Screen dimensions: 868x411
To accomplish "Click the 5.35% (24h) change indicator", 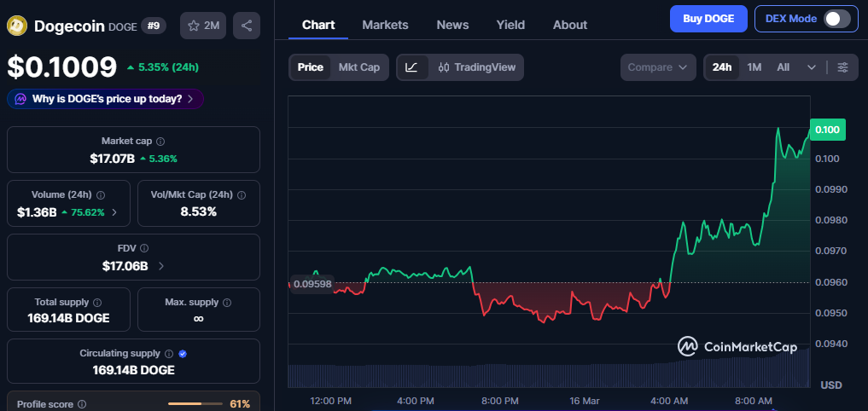I will click(x=163, y=67).
